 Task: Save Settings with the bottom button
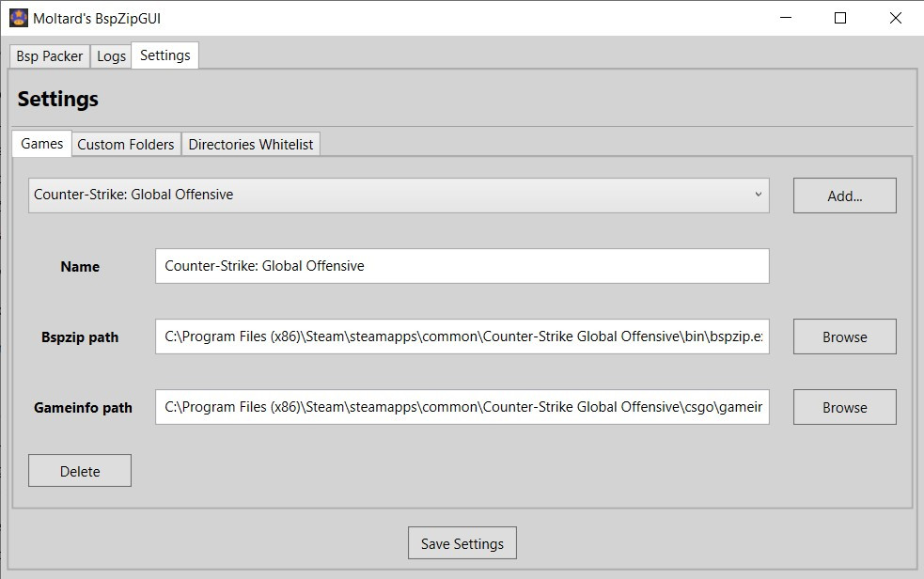point(462,542)
